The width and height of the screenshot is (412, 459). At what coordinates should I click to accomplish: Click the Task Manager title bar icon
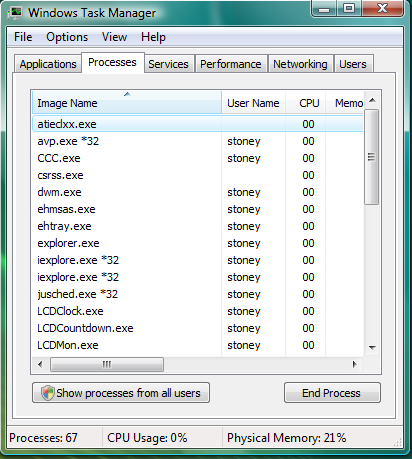pos(15,13)
